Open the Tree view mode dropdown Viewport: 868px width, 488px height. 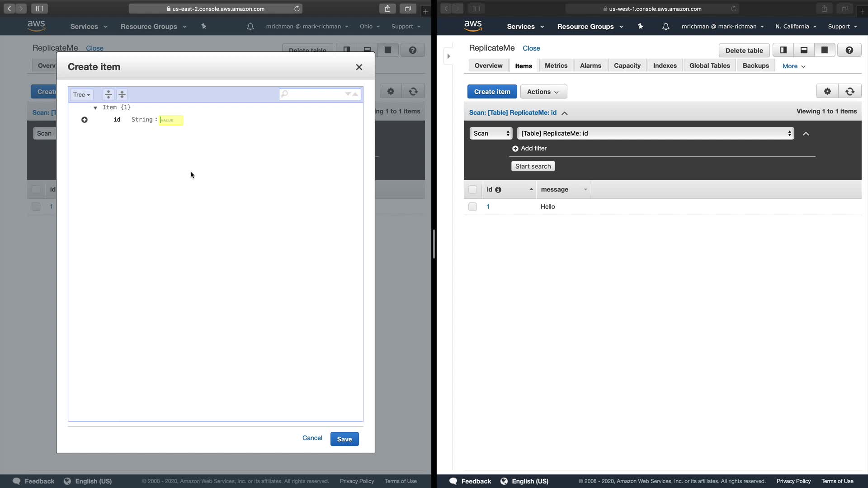pyautogui.click(x=81, y=94)
